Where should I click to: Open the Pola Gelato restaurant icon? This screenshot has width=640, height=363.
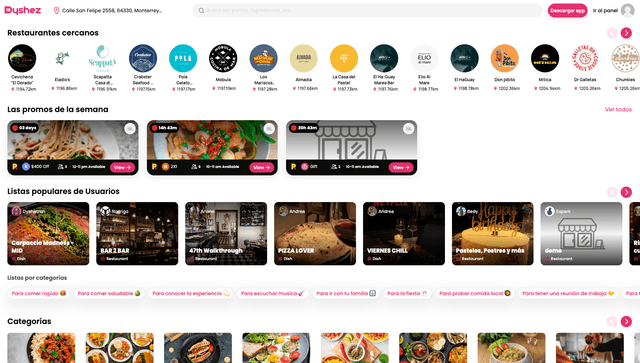click(183, 58)
